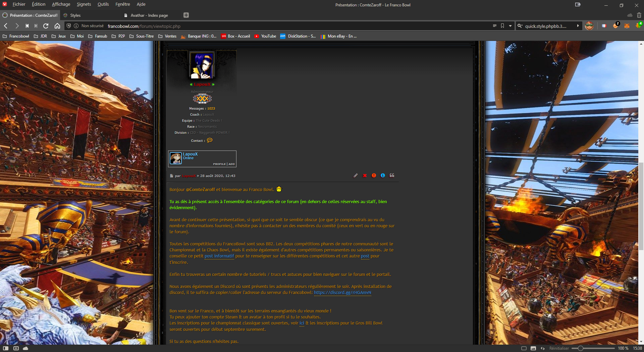Screen dimensions: 644x352
Task: Open closed tabs trash icon
Action: click(x=639, y=15)
